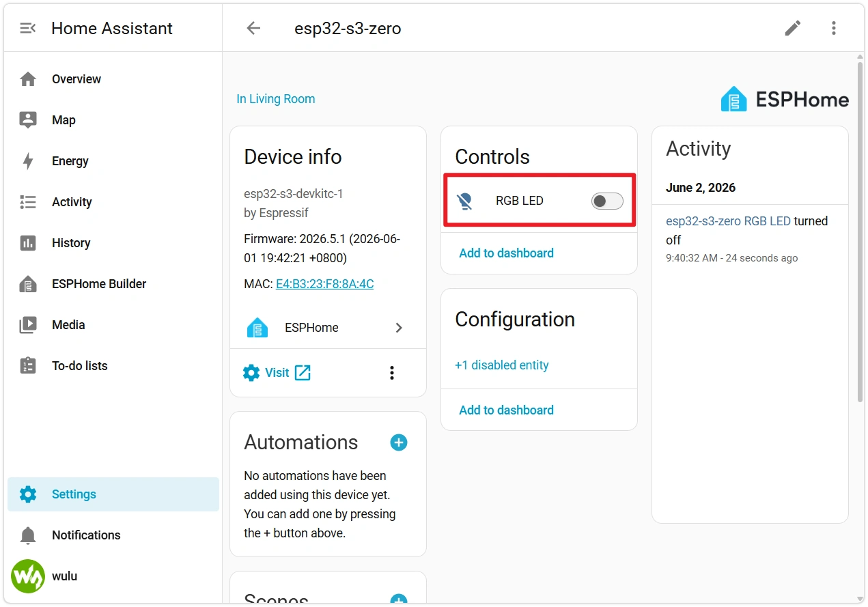Click the History chart icon
Image resolution: width=868 pixels, height=607 pixels.
coord(28,243)
